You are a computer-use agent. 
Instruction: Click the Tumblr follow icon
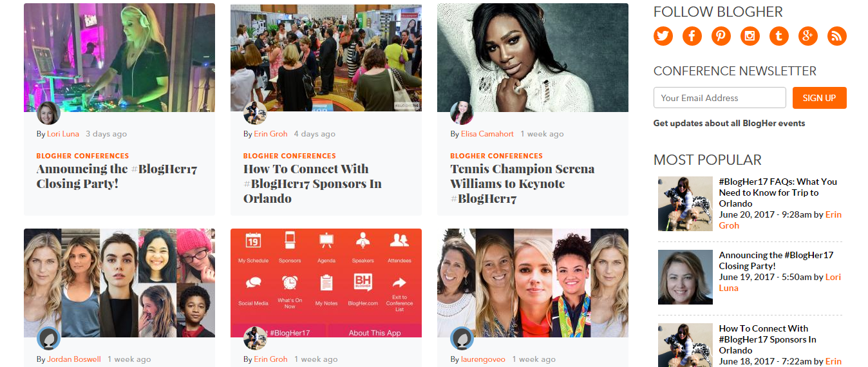coord(779,36)
